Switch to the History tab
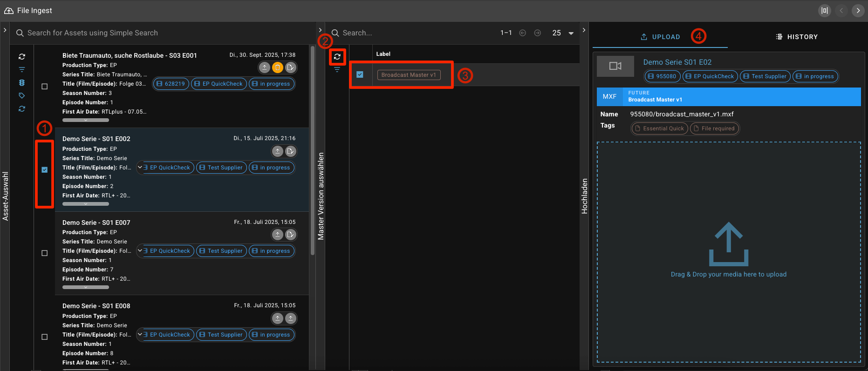 click(797, 37)
